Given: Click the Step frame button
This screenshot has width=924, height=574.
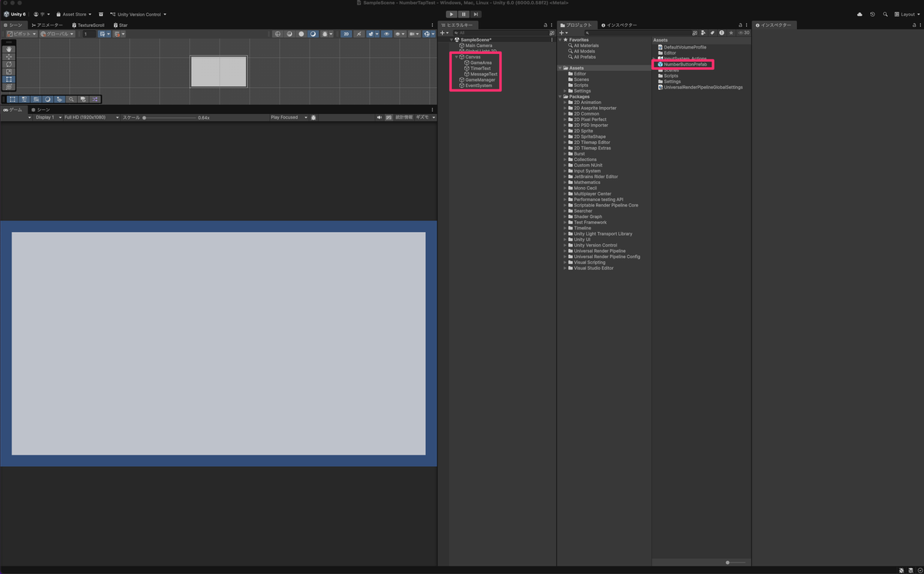Looking at the screenshot, I should pos(477,14).
